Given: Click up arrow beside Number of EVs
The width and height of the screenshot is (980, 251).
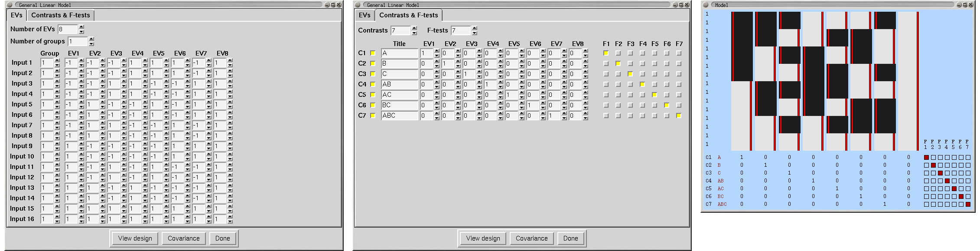Looking at the screenshot, I should click(81, 27).
